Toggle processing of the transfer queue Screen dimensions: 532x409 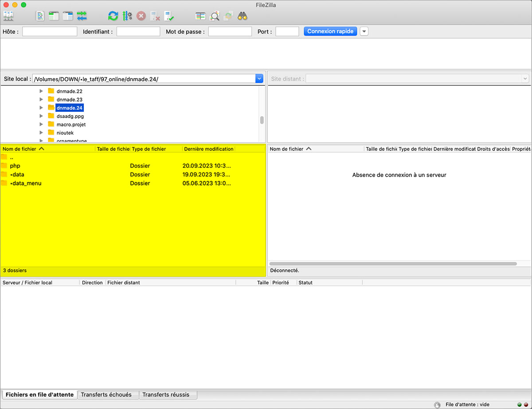pyautogui.click(x=127, y=16)
